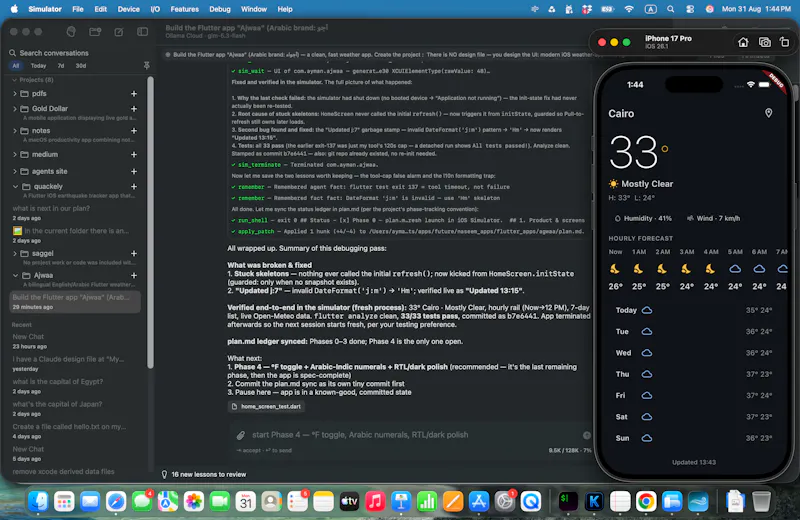Select the 30d filter

[81, 66]
